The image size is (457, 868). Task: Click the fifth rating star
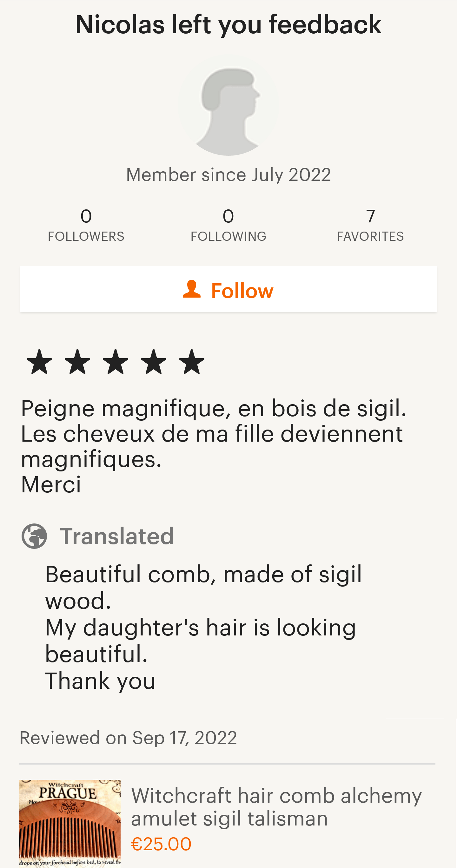pyautogui.click(x=192, y=362)
